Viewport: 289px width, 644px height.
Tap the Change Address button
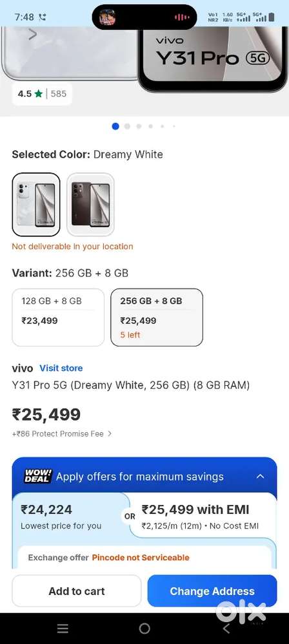click(212, 591)
